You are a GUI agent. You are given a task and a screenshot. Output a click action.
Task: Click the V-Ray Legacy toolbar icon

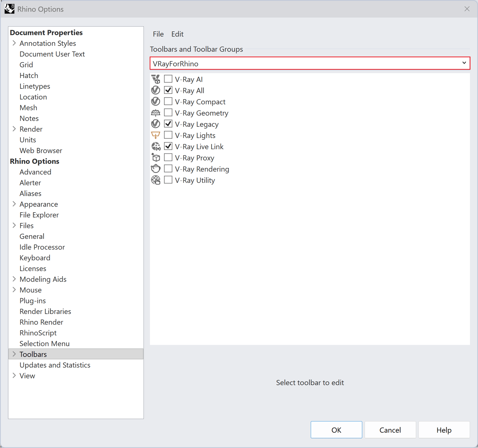[x=156, y=124]
